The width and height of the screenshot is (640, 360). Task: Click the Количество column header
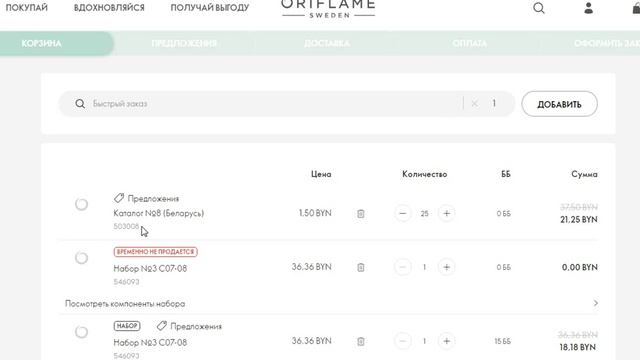pos(424,174)
